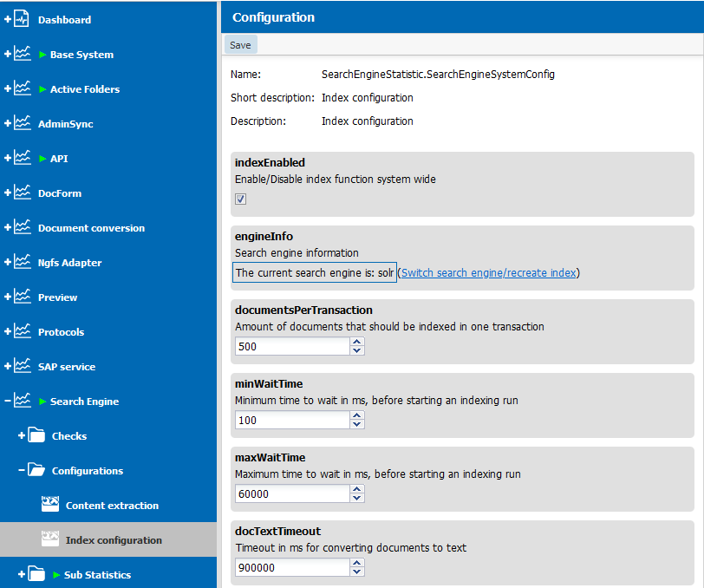Screen dimensions: 704x588
Task: Click the API chart icon
Action: (22, 158)
